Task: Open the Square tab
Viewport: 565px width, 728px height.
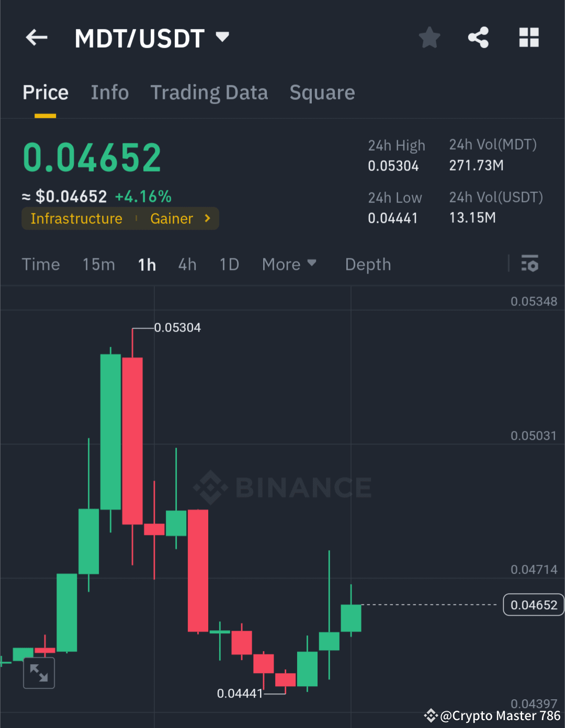Action: [322, 92]
